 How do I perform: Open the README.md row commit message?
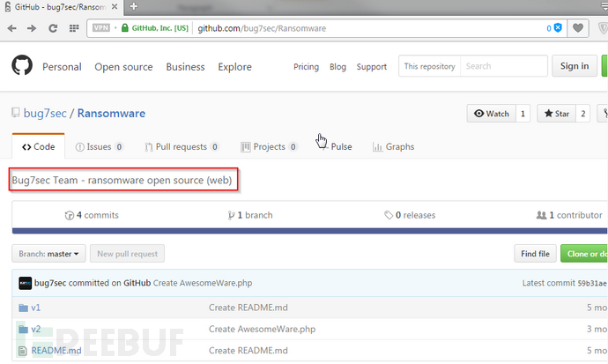click(248, 351)
